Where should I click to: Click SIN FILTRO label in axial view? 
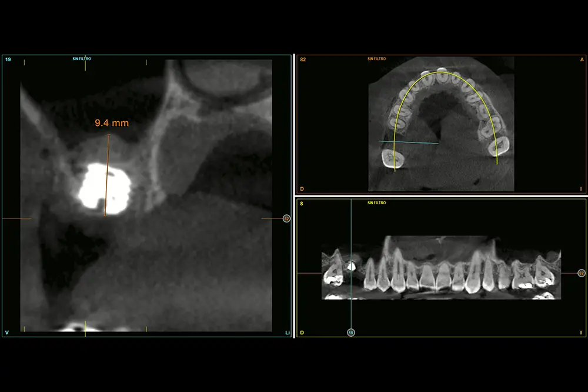click(x=377, y=59)
